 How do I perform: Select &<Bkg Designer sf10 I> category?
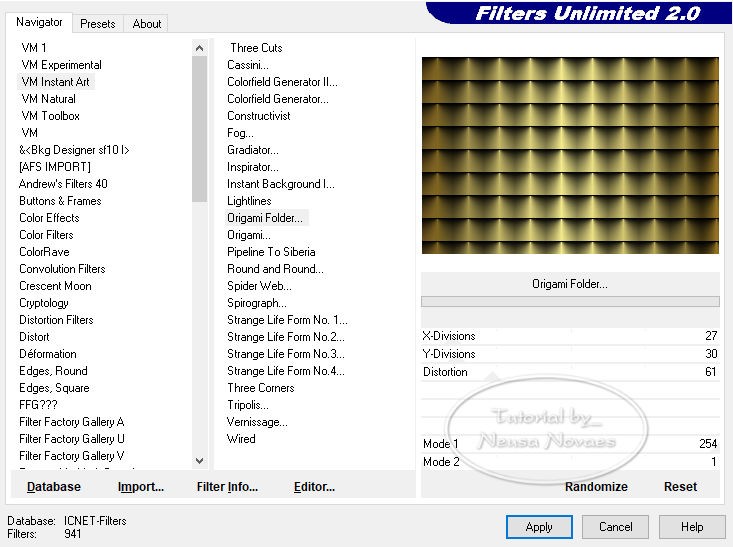point(74,150)
